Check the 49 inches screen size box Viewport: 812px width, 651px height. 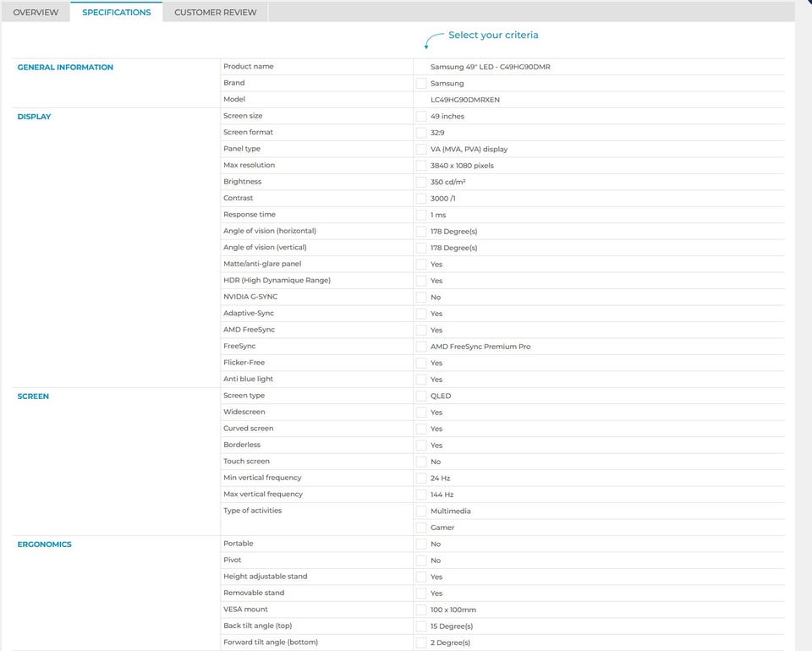click(x=421, y=117)
